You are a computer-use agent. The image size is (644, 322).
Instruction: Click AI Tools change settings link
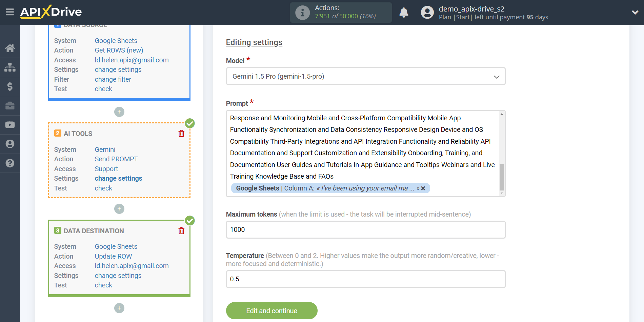tap(119, 178)
